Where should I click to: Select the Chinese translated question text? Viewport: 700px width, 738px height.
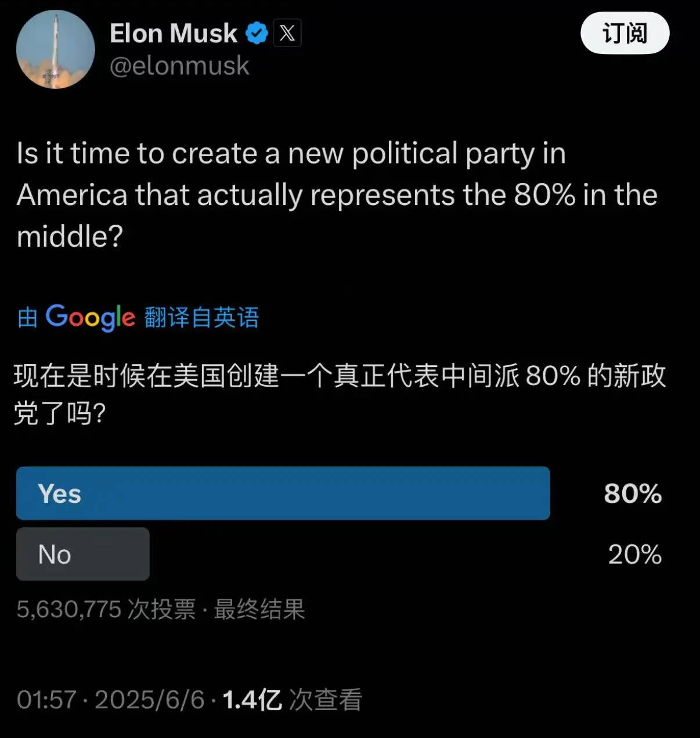340,394
